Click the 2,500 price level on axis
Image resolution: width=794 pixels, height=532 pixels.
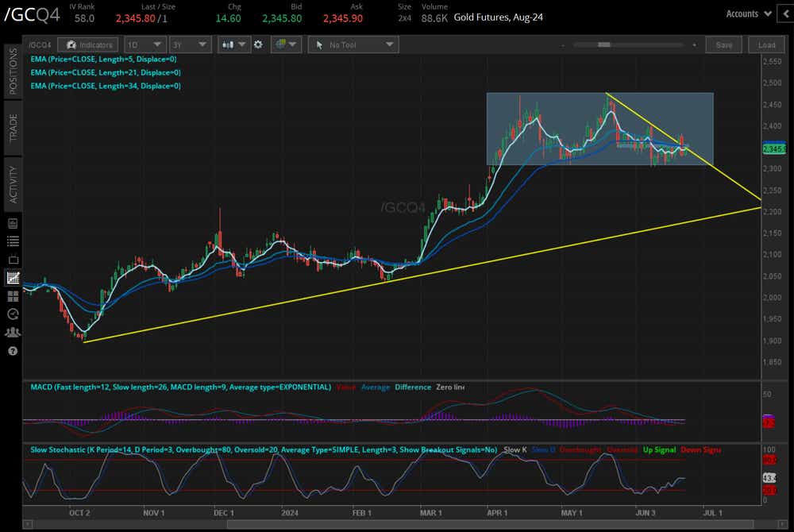click(x=773, y=83)
